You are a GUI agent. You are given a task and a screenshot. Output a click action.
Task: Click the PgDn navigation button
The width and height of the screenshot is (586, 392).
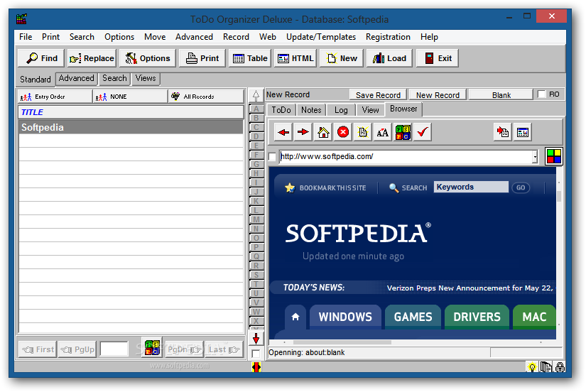click(184, 349)
